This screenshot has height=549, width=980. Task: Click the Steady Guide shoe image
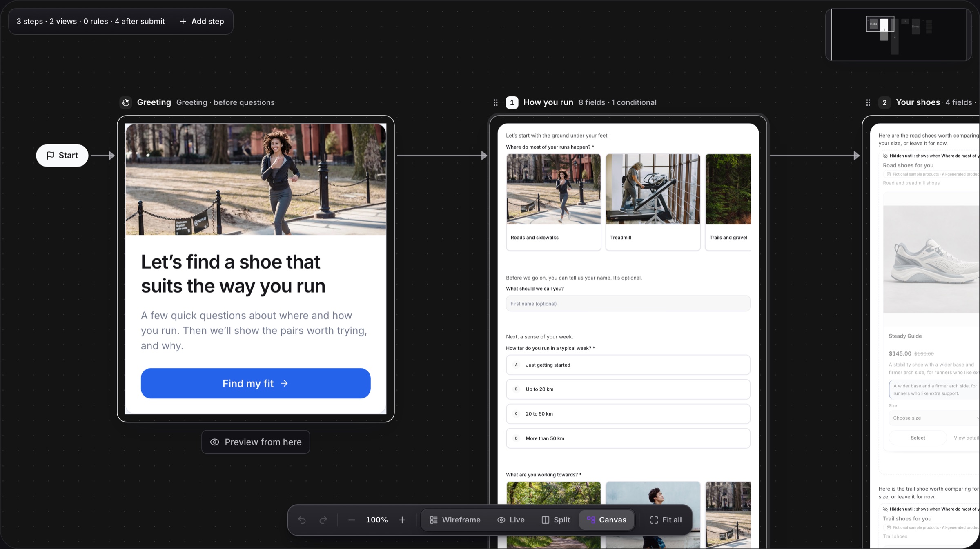point(931,259)
